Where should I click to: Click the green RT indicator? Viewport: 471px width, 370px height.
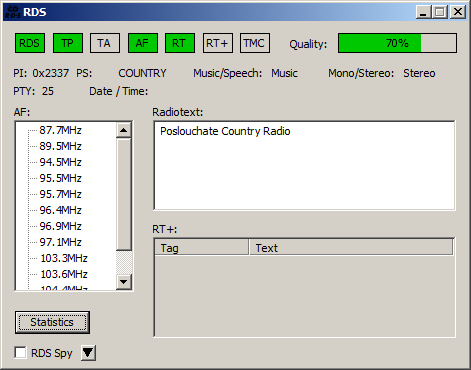coord(180,43)
